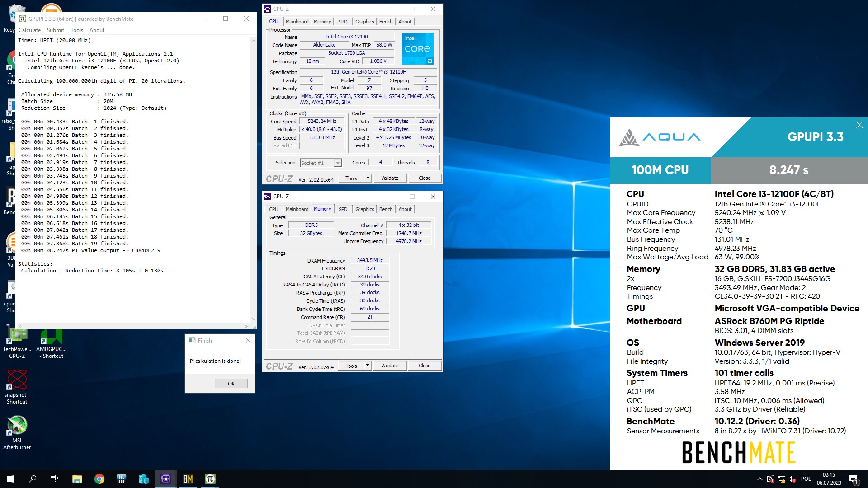Click the 8.247 s score in BenchMate
The width and height of the screenshot is (868, 488).
point(789,170)
